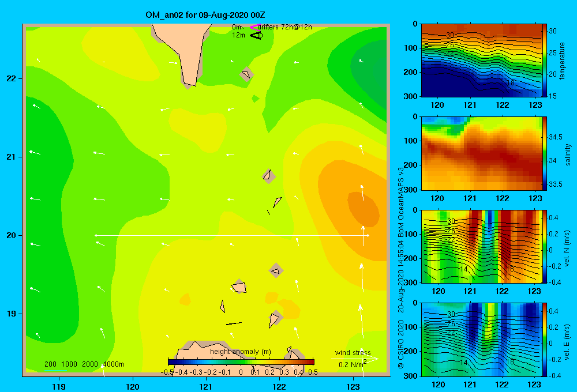Click the '4000m' bathymetry depth label

(113, 364)
